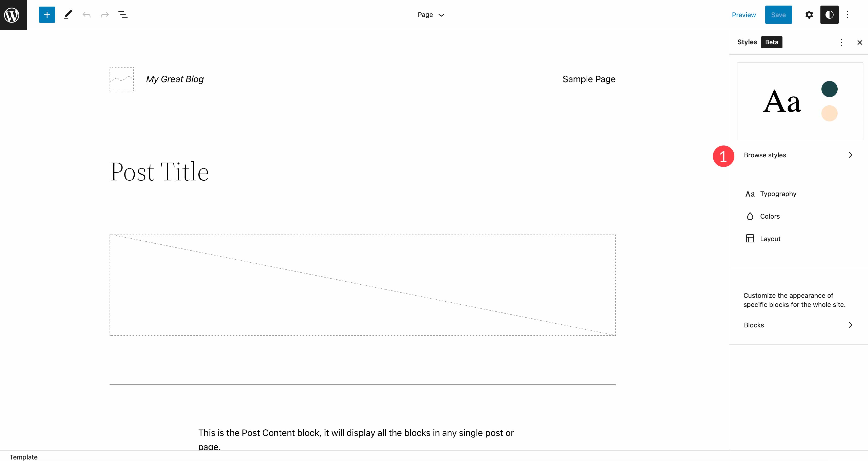This screenshot has width=868, height=461.
Task: Toggle the high contrast mode button
Action: (x=829, y=14)
